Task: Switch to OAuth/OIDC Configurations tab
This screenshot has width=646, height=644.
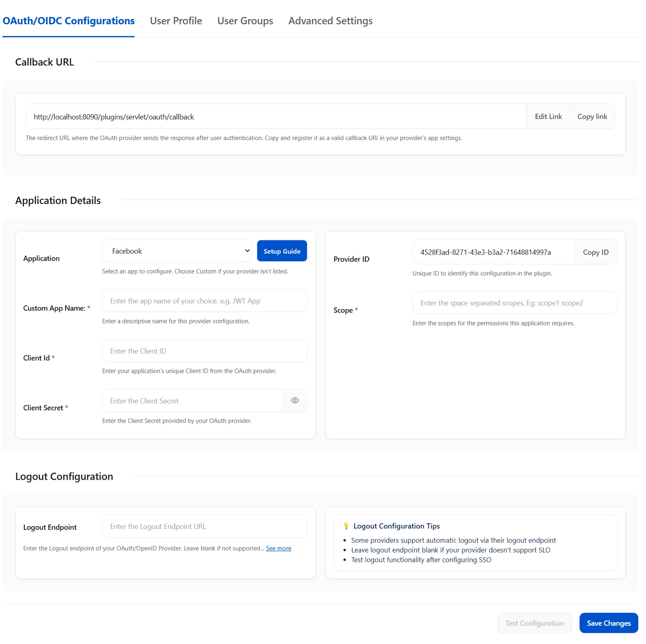Action: click(68, 21)
